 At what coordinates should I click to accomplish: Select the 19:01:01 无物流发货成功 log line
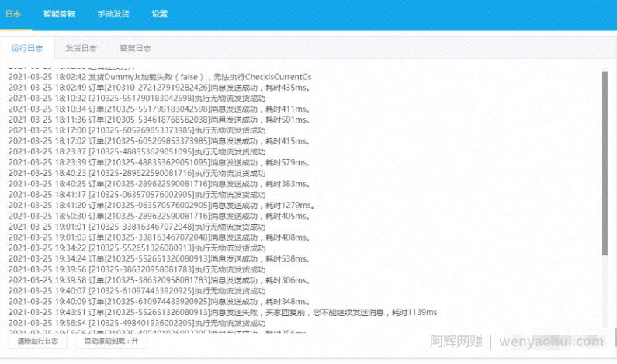point(137,227)
